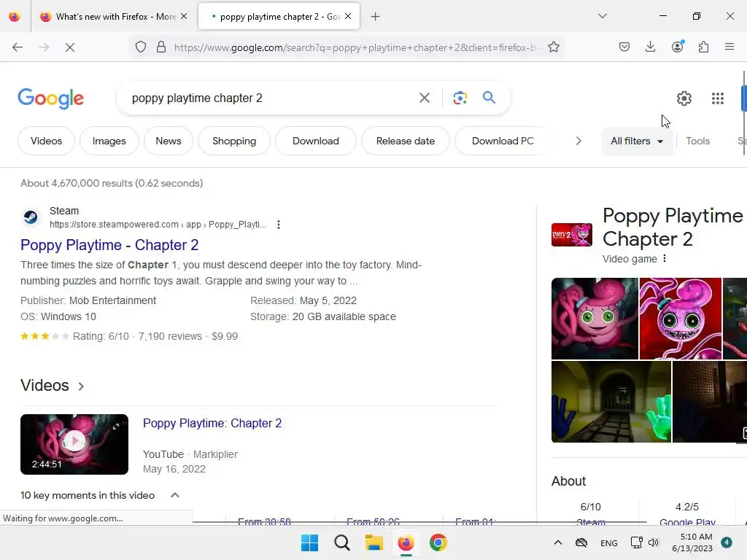
Task: Open Google quick settings gear
Action: 684,98
